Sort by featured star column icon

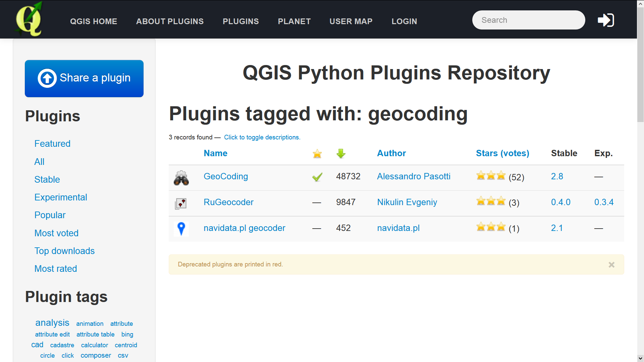tap(317, 154)
